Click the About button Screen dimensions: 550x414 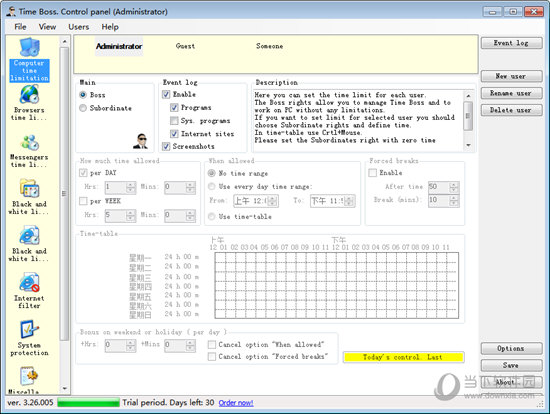click(x=511, y=382)
